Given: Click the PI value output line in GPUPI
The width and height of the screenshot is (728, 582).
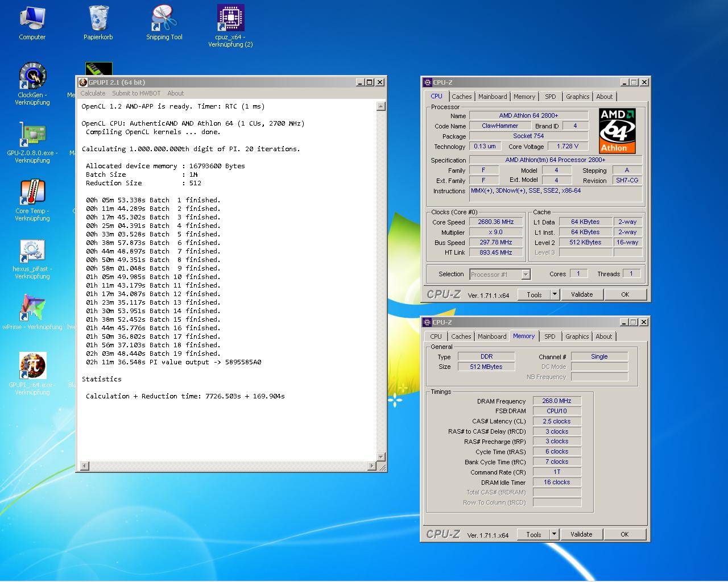Looking at the screenshot, I should [173, 362].
